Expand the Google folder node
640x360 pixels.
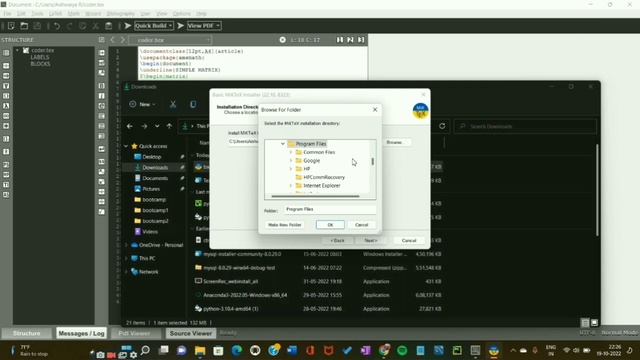coord(291,160)
